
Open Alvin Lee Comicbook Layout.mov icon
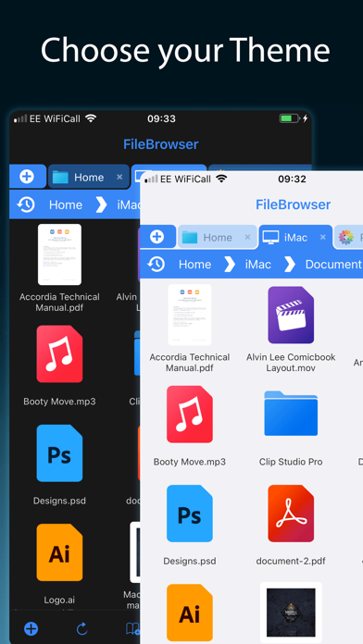pyautogui.click(x=291, y=315)
